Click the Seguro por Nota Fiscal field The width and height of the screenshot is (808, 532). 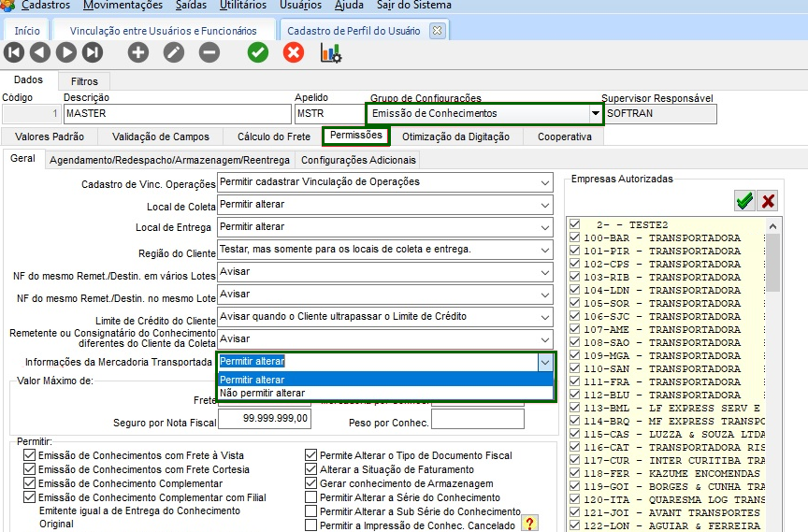pyautogui.click(x=265, y=419)
